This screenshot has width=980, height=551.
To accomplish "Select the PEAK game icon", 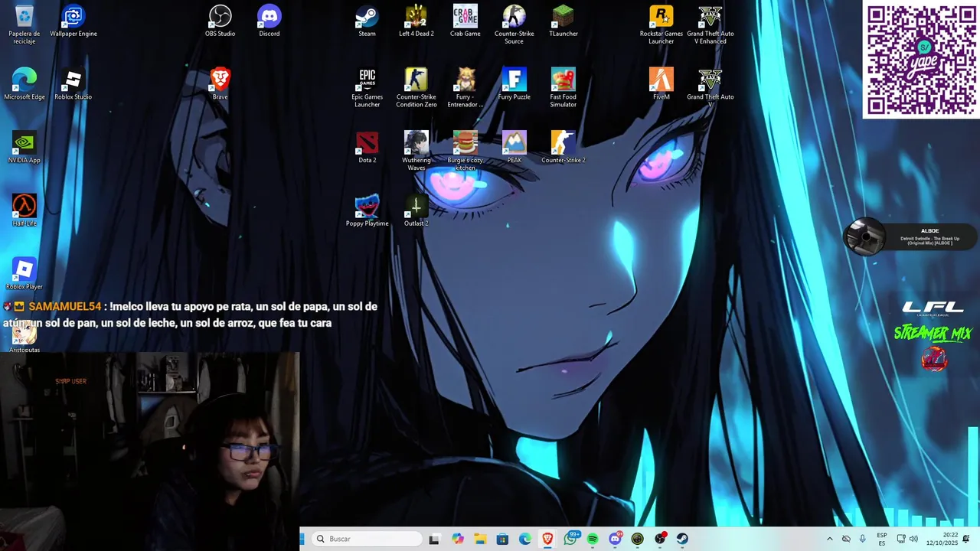I will [514, 148].
